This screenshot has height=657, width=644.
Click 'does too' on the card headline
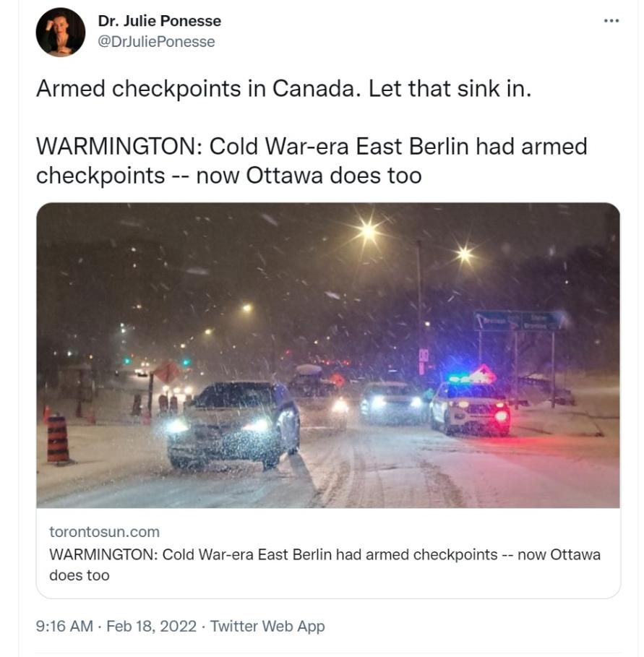point(80,575)
